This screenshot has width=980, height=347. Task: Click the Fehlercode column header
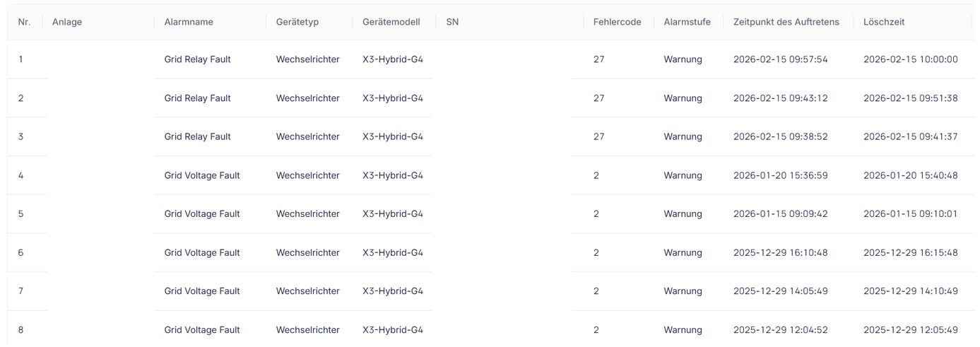click(x=618, y=22)
